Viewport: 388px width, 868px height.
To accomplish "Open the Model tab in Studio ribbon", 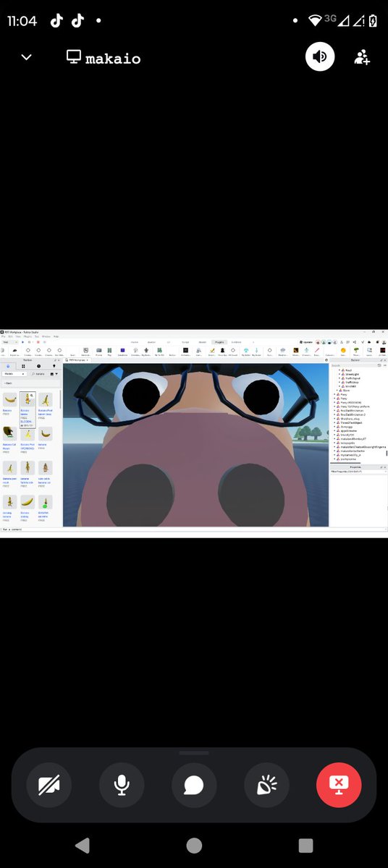I will tap(203, 341).
